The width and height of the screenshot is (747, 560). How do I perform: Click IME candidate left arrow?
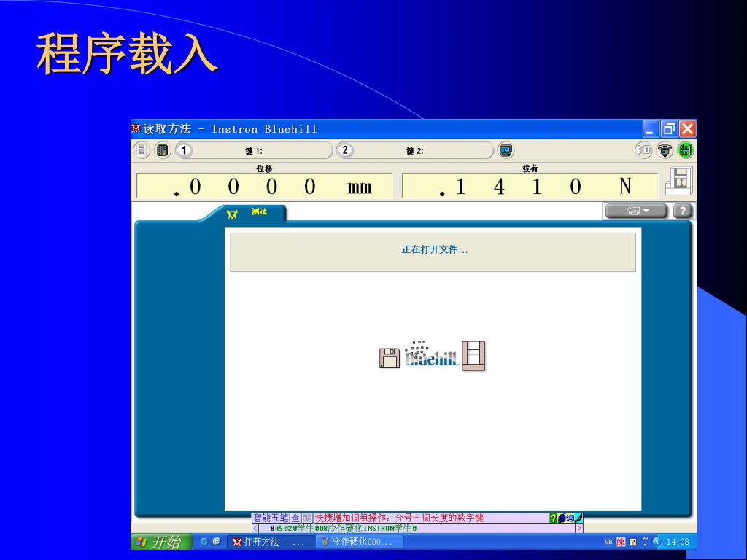click(x=255, y=528)
